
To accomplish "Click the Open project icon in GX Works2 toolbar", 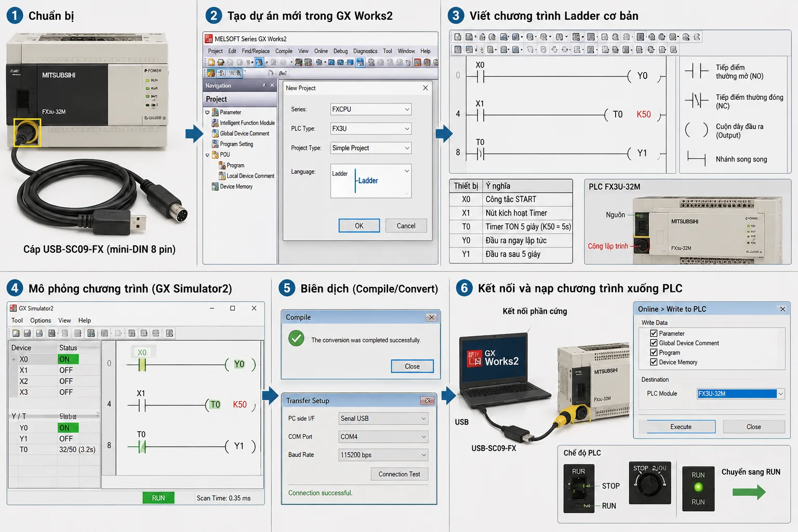I will click(220, 62).
